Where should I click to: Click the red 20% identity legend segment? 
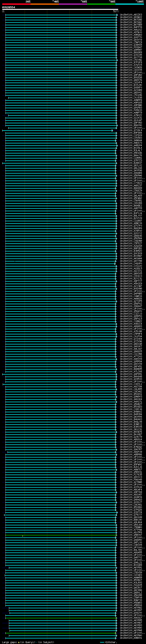16,4
